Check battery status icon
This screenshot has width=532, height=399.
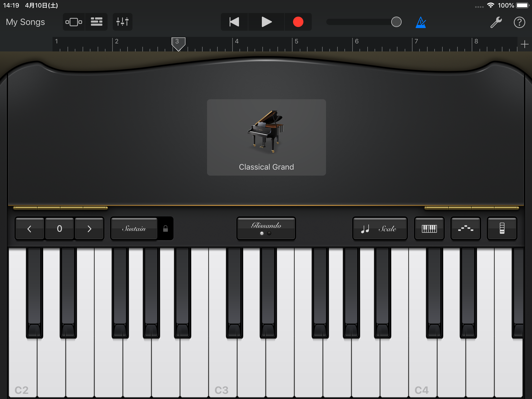click(522, 5)
